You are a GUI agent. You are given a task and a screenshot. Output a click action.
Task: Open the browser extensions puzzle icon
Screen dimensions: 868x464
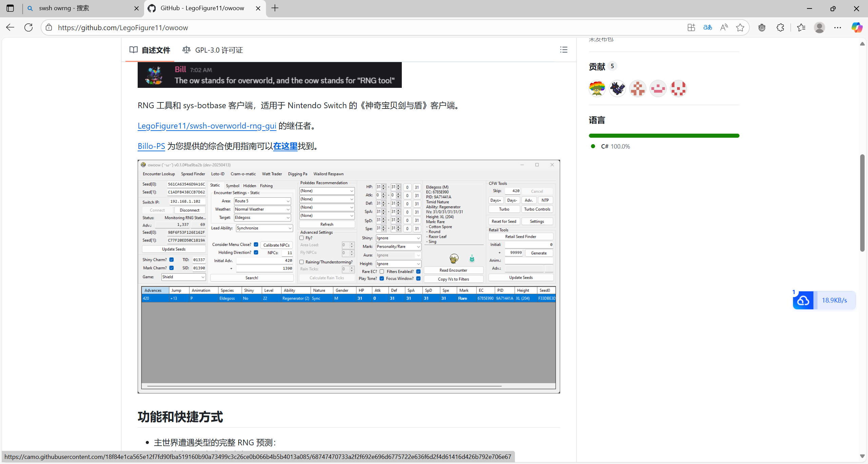780,27
